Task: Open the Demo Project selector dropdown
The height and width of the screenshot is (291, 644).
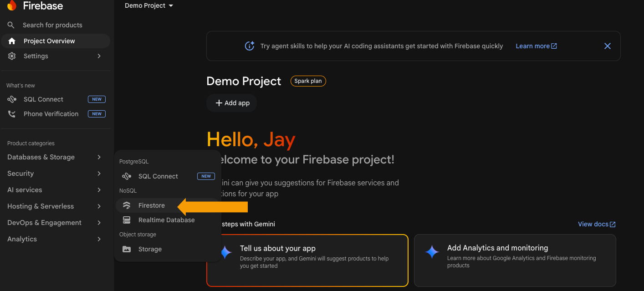Action: pyautogui.click(x=149, y=5)
